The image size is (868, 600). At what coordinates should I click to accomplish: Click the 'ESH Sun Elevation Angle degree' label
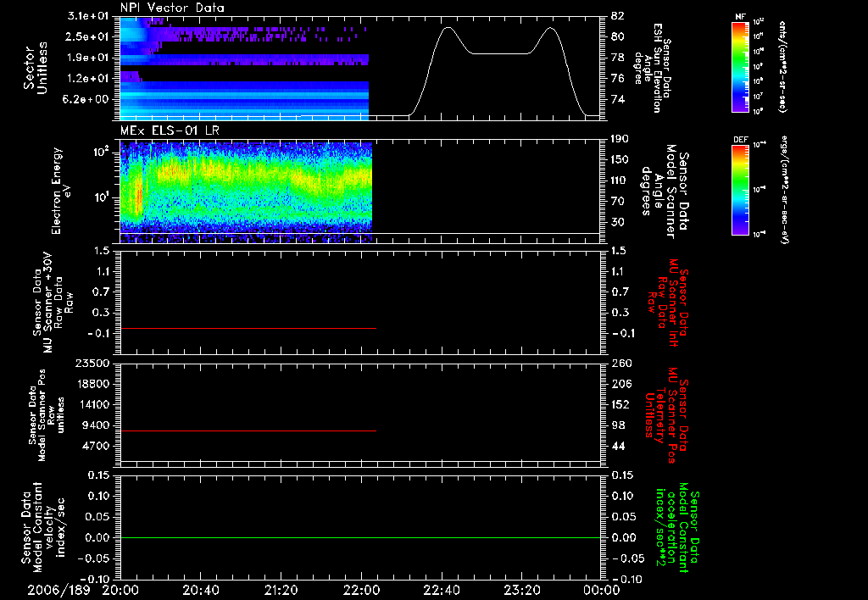click(x=651, y=68)
